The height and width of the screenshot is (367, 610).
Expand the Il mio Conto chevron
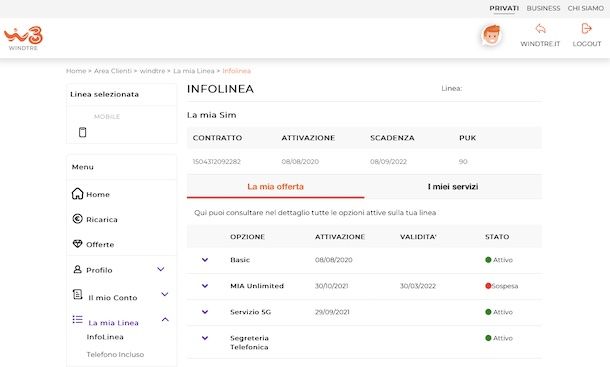165,294
